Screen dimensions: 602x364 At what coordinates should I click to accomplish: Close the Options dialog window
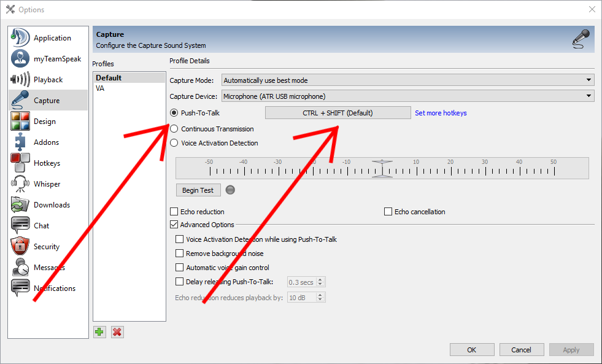[592, 9]
